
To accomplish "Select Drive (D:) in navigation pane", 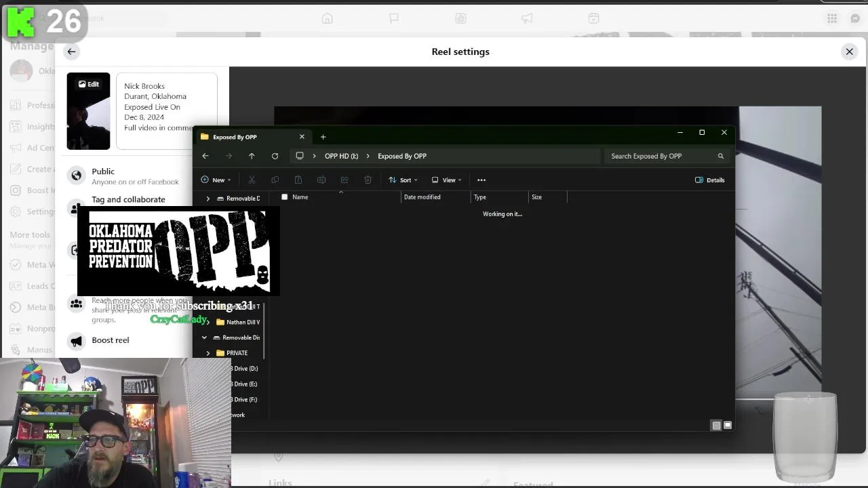I will pyautogui.click(x=245, y=369).
